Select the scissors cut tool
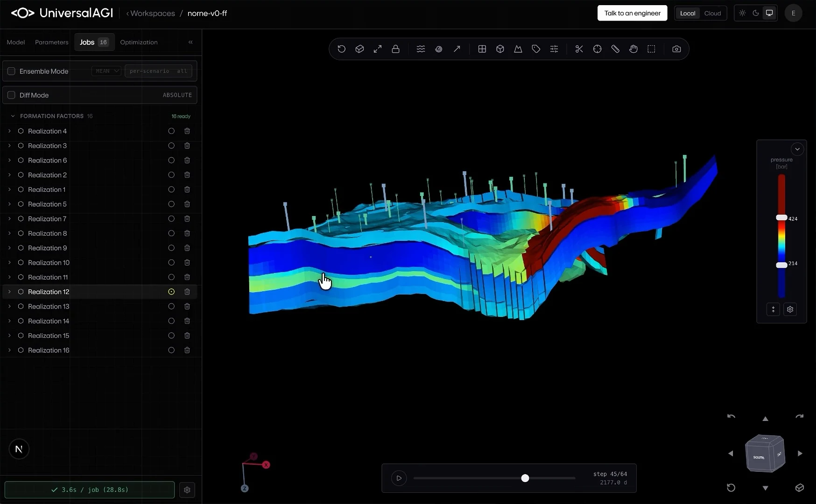This screenshot has height=504, width=816. tap(579, 49)
